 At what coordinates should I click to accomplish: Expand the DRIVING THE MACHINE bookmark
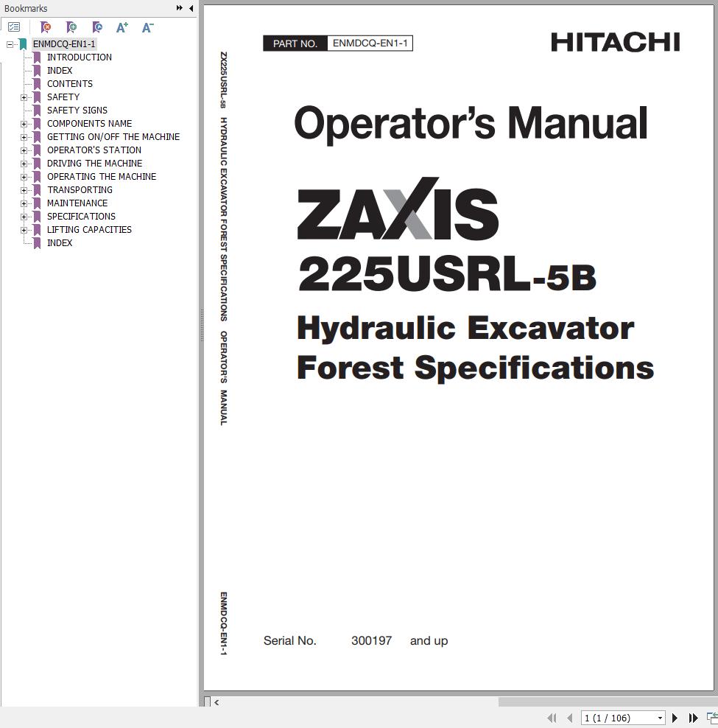24,164
